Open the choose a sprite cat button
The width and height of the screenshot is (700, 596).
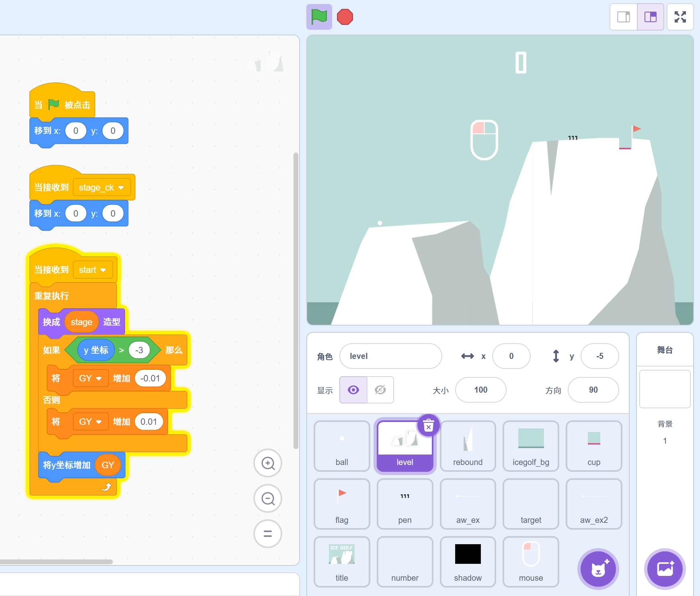pos(598,569)
